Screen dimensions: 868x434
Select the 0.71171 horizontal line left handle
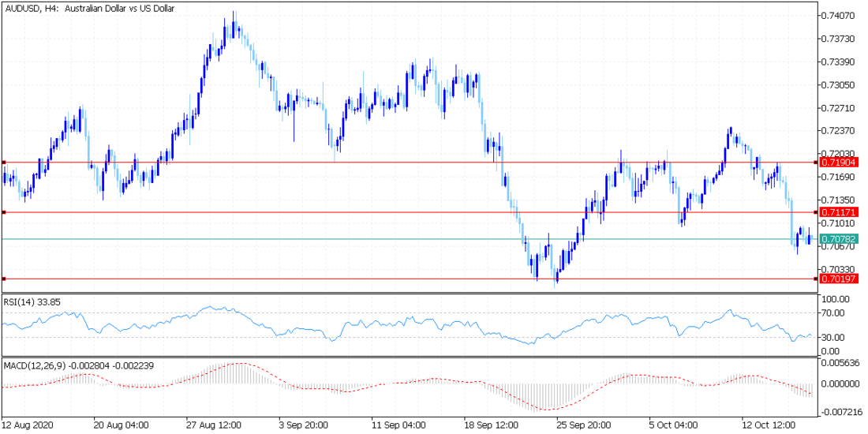pos(3,212)
